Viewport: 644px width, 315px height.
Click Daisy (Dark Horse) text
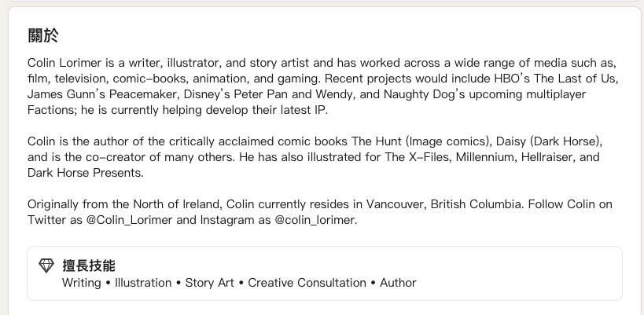548,141
